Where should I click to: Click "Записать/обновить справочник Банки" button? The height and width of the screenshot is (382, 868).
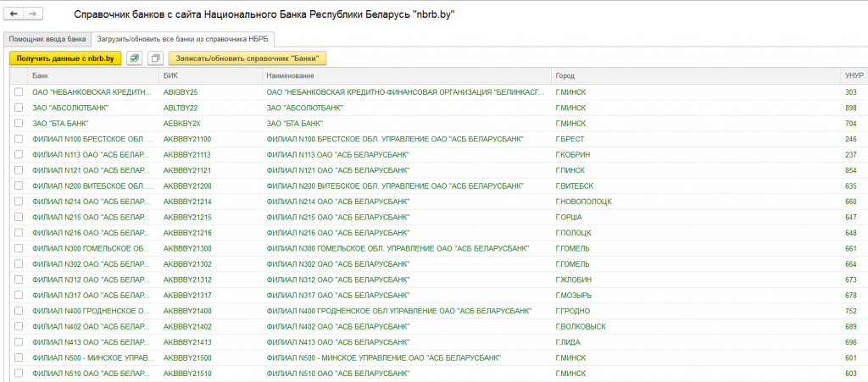pyautogui.click(x=248, y=58)
